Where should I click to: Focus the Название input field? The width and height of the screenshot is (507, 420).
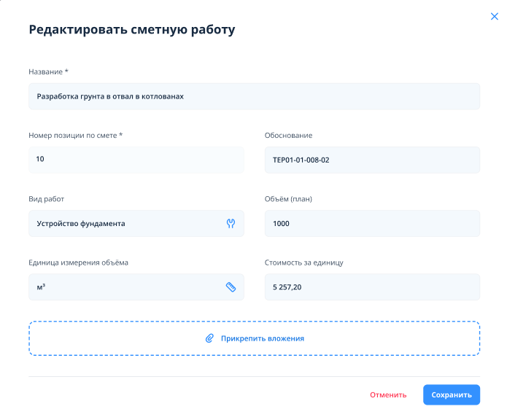[254, 96]
